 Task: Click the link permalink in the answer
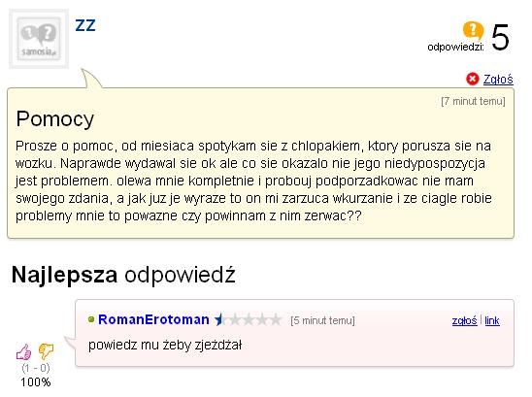point(492,320)
